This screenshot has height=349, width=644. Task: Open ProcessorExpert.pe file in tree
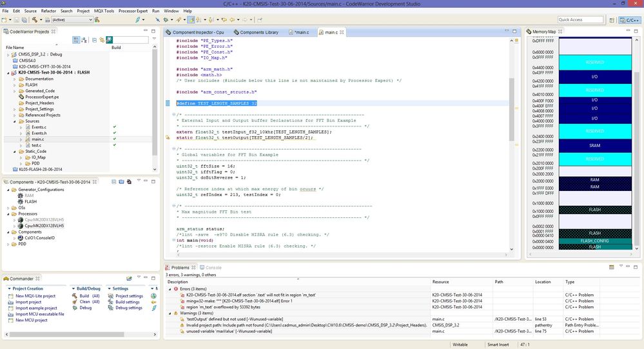click(x=39, y=97)
